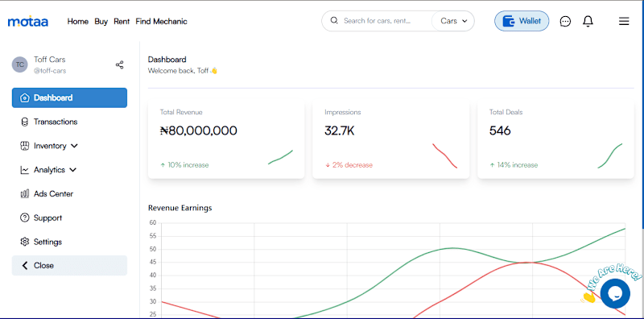Screen dimensions: 644x319
Task: Click the share icon beside Toff Cars
Action: (119, 65)
